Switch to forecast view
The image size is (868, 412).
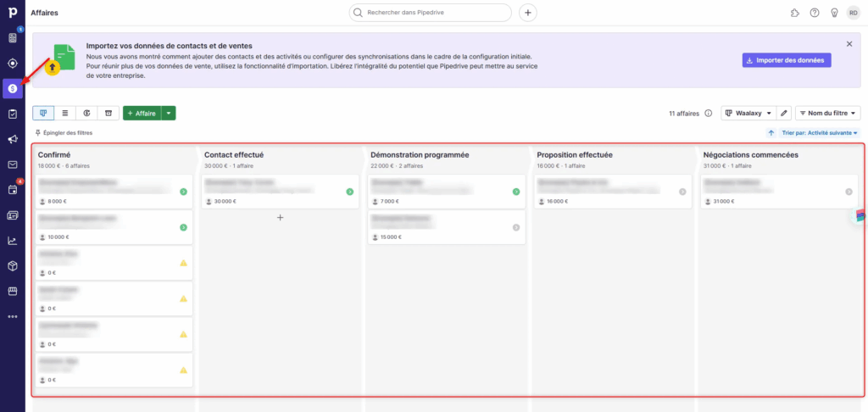(87, 113)
